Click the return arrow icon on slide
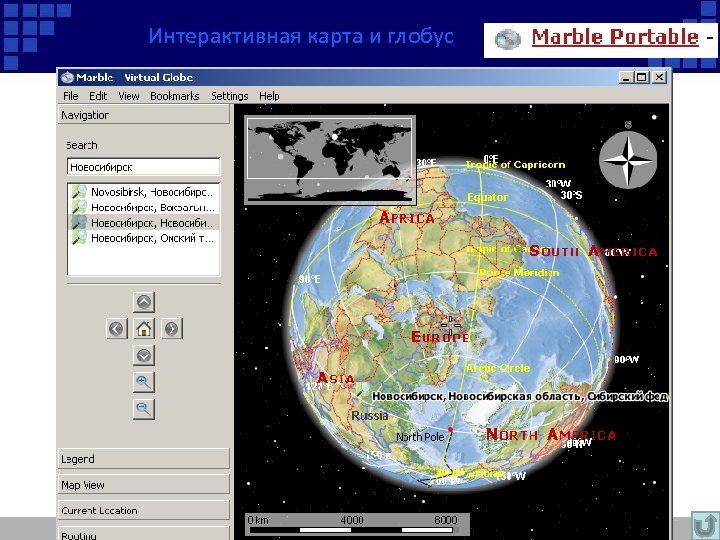 (705, 525)
